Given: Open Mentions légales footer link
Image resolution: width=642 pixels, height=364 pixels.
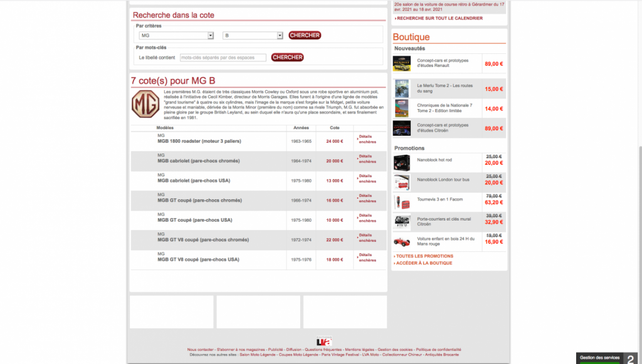Looking at the screenshot, I should [359, 350].
